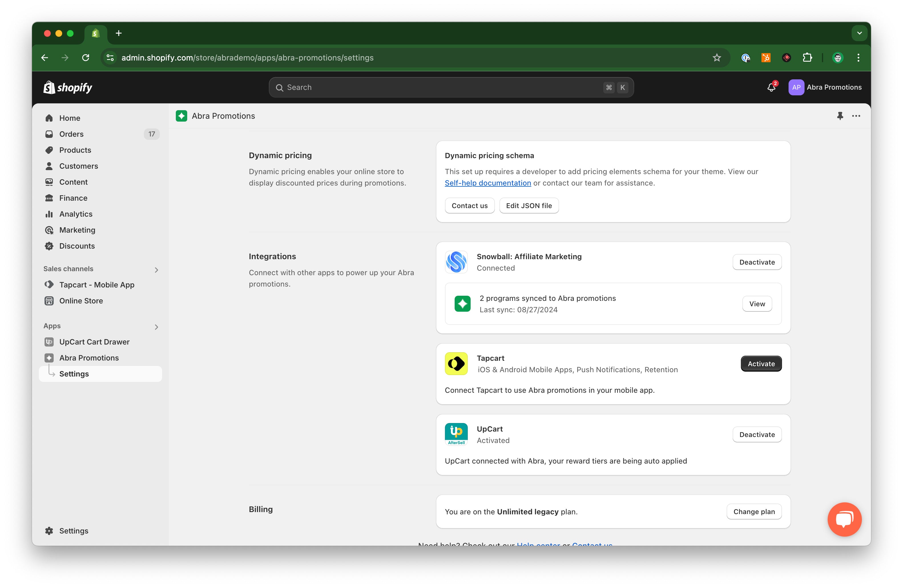This screenshot has width=903, height=588.
Task: Open Chrome three-dot menu
Action: [x=858, y=58]
